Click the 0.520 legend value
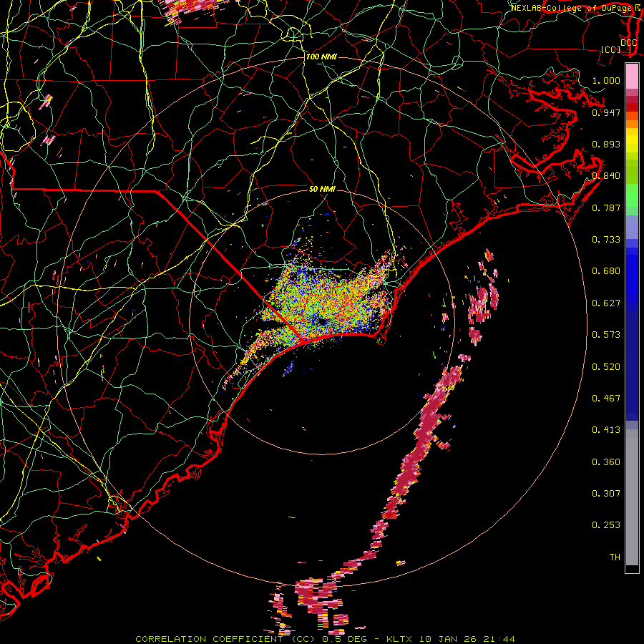 (606, 366)
